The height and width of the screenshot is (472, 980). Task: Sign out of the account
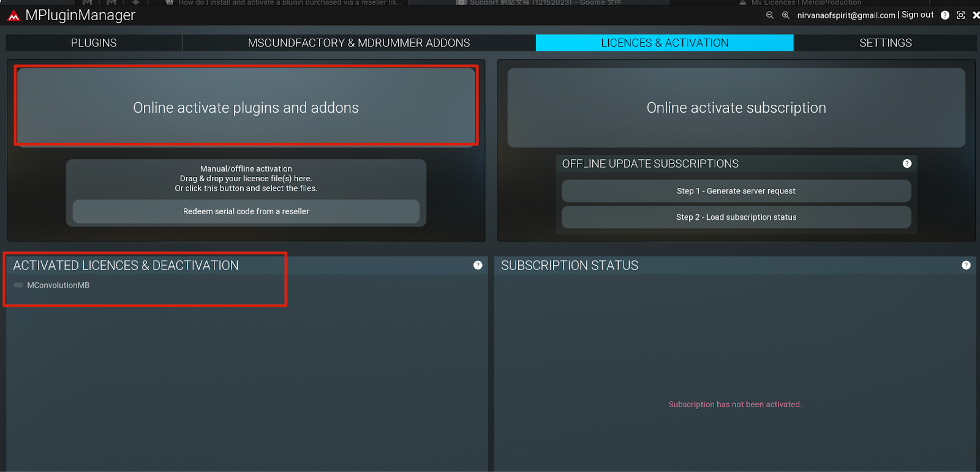tap(918, 15)
